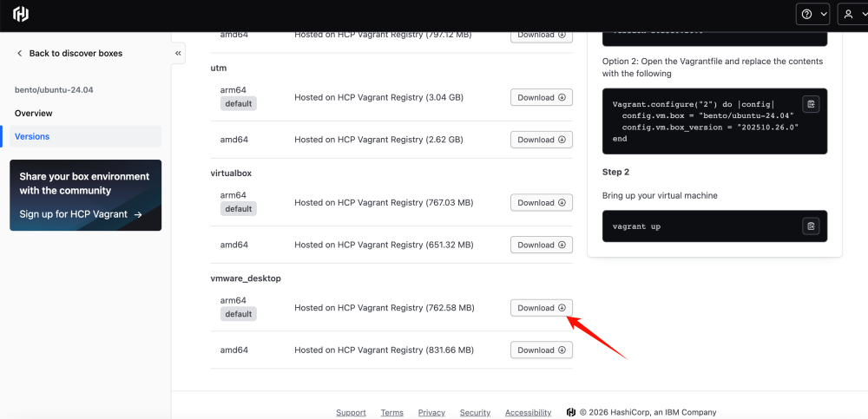Click the 831.66 MB registry text
Viewport: 868px width, 419px height.
point(385,350)
